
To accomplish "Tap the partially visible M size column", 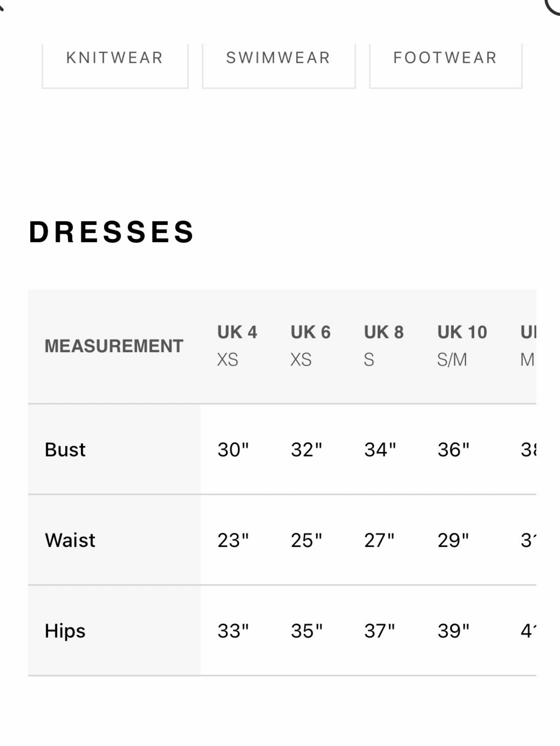I will click(528, 346).
